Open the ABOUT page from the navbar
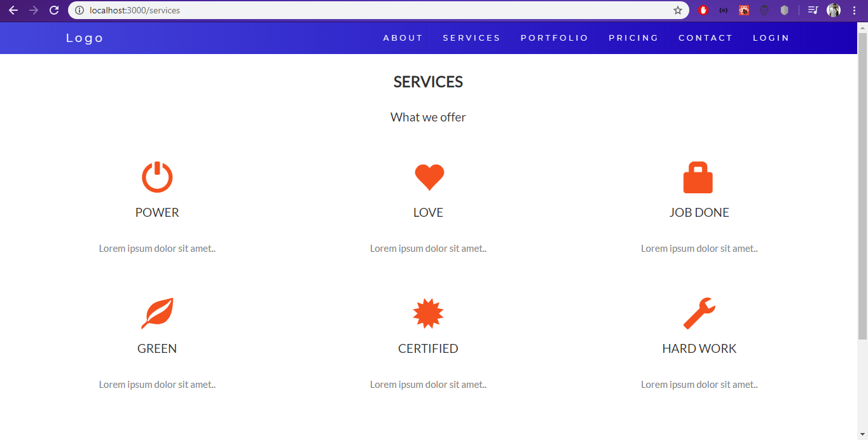Screen dimensions: 868x440 point(403,38)
